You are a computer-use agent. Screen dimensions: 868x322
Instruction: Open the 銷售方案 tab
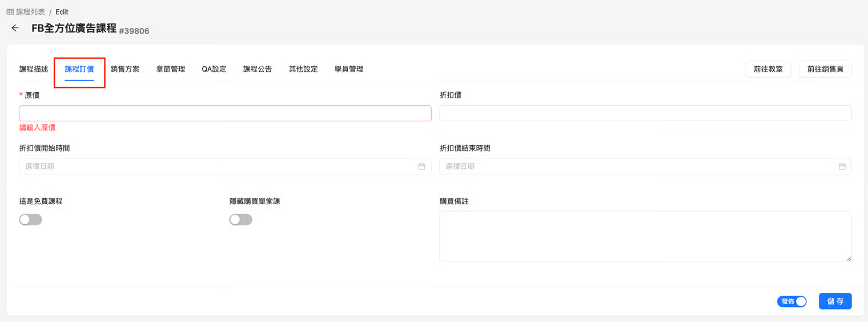coord(125,69)
